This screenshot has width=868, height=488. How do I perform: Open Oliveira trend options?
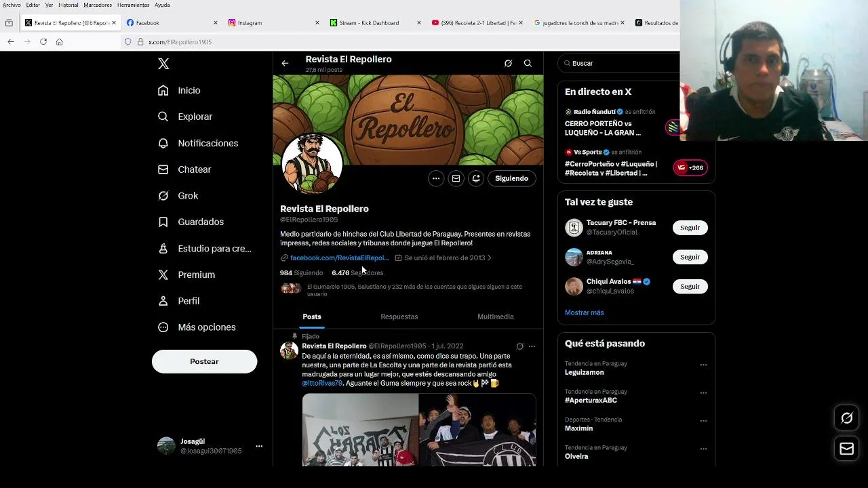(703, 449)
